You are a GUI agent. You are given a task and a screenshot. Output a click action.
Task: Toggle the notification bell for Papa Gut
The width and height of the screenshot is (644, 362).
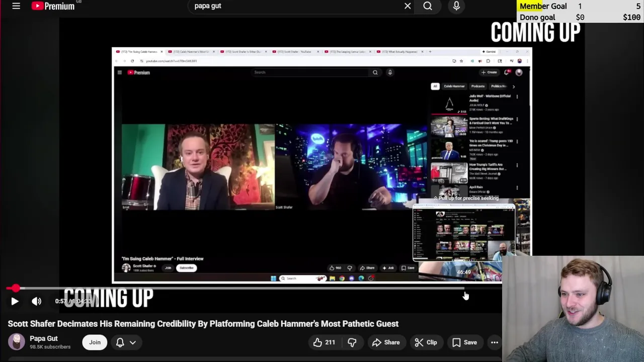coord(120,342)
